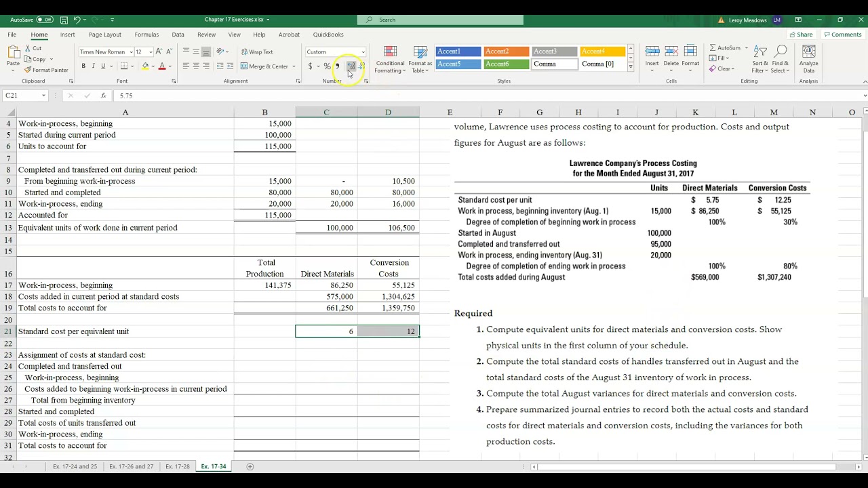Apply the Comma [0] cell style
This screenshot has height=488, width=868.
[x=602, y=64]
